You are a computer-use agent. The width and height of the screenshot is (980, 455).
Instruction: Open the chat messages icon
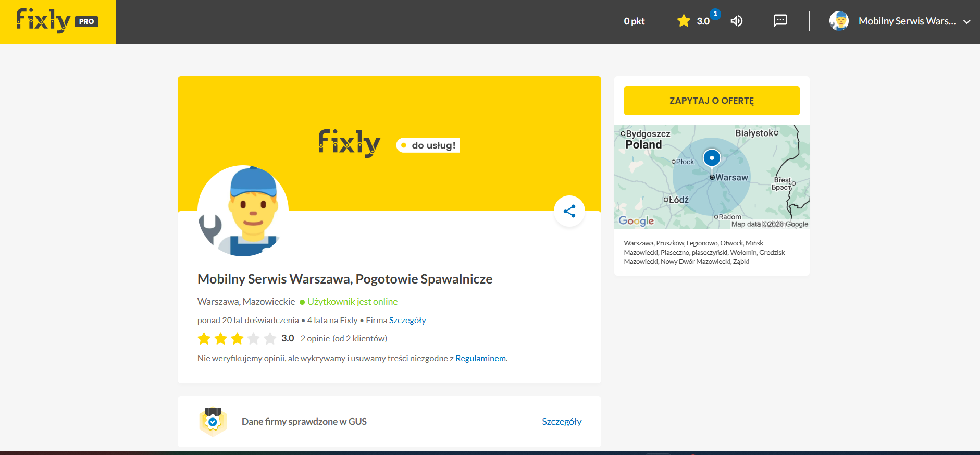pos(780,21)
